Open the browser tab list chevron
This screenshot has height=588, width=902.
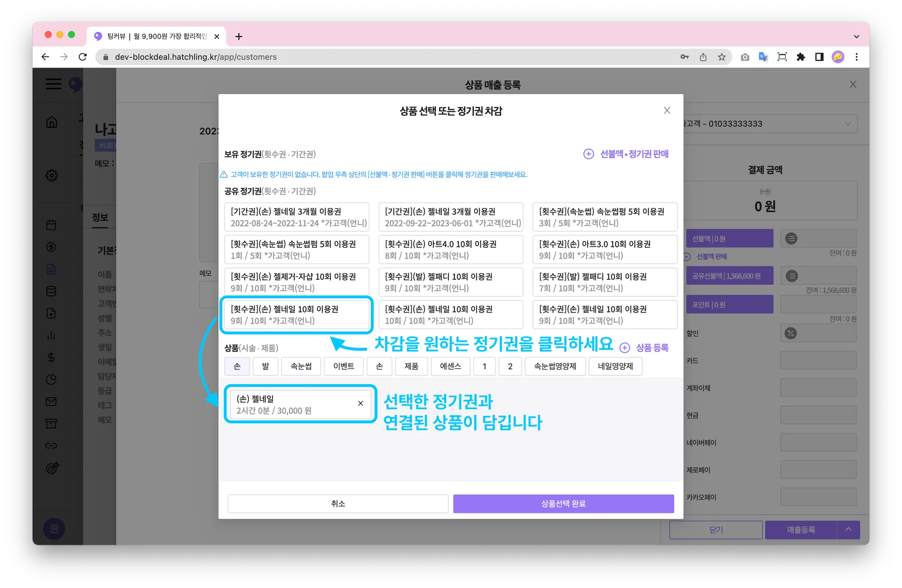(856, 37)
